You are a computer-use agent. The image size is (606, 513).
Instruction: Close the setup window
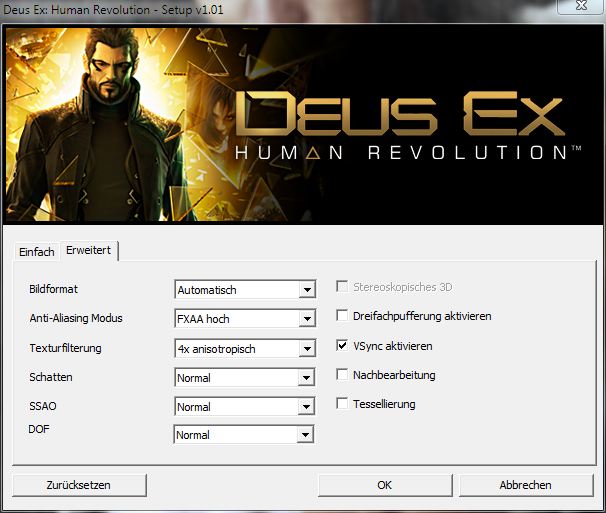[581, 6]
